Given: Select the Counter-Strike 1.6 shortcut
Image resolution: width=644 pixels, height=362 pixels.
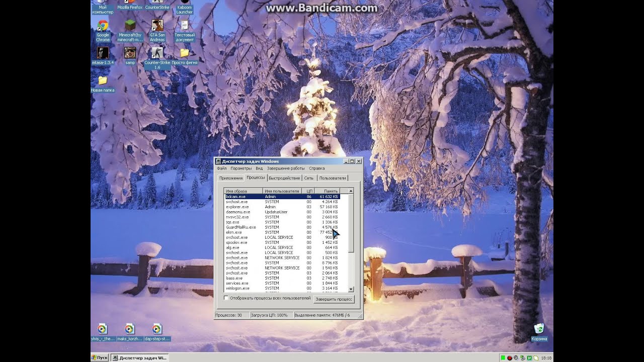Looking at the screenshot, I should point(157,58).
